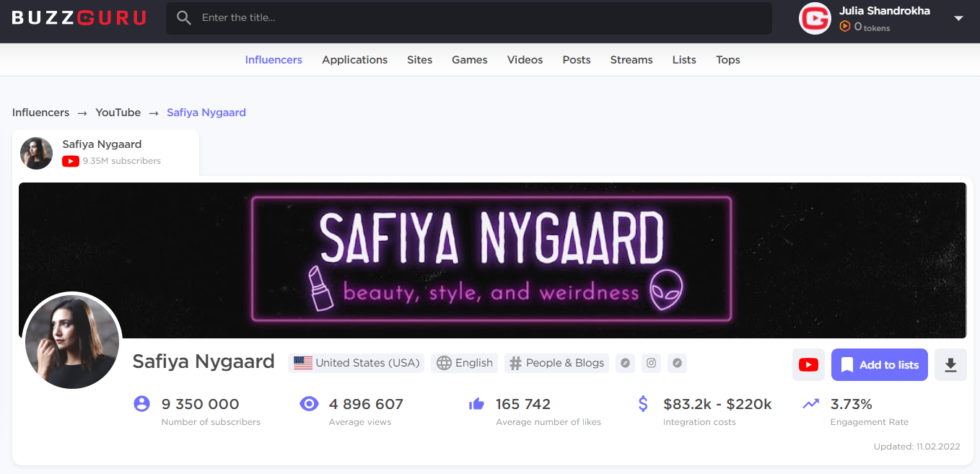The height and width of the screenshot is (474, 980).
Task: Open the channel via the red YouTube button
Action: 809,365
